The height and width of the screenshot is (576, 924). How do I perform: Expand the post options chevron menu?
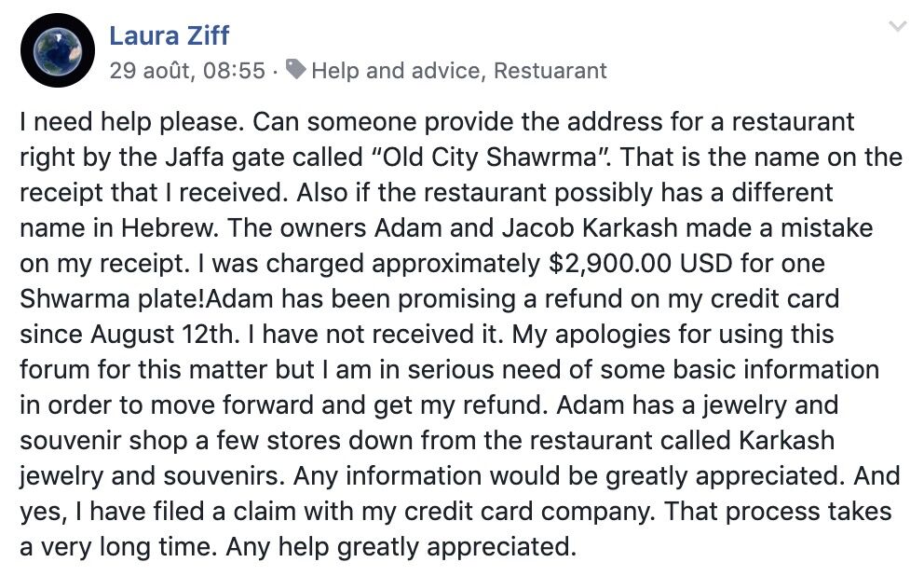point(898,26)
